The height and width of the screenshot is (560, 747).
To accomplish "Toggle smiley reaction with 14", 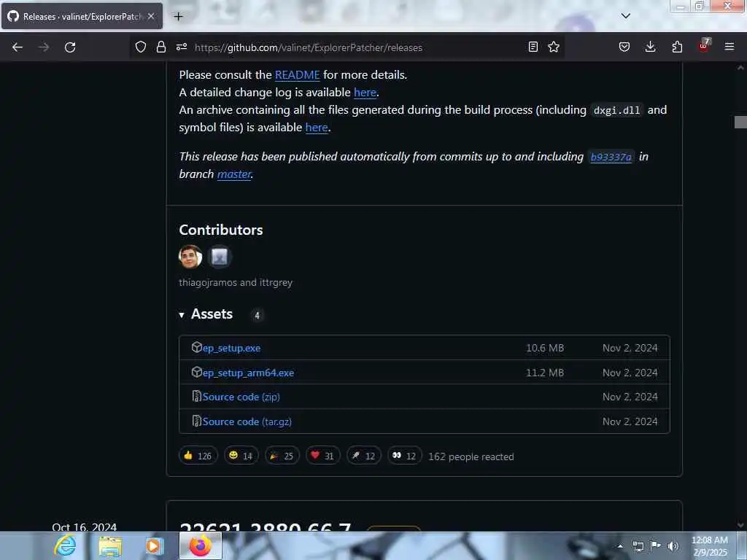I will pyautogui.click(x=241, y=456).
